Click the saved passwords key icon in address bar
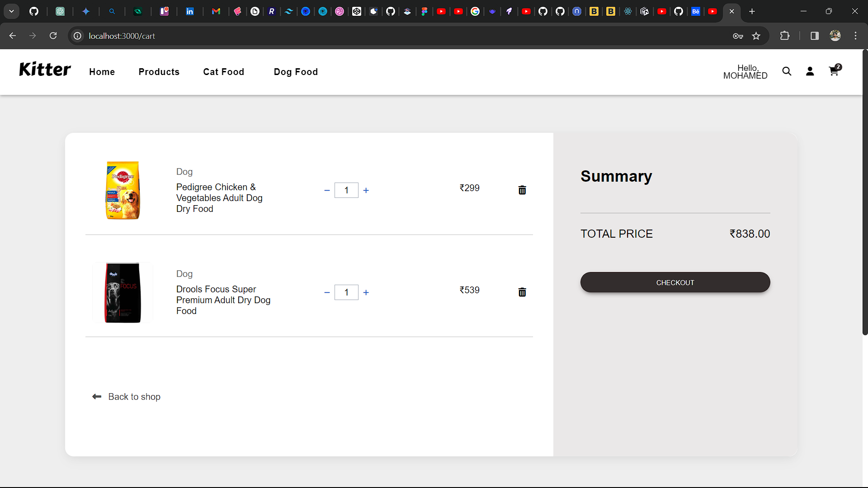This screenshot has height=488, width=868. (x=738, y=36)
